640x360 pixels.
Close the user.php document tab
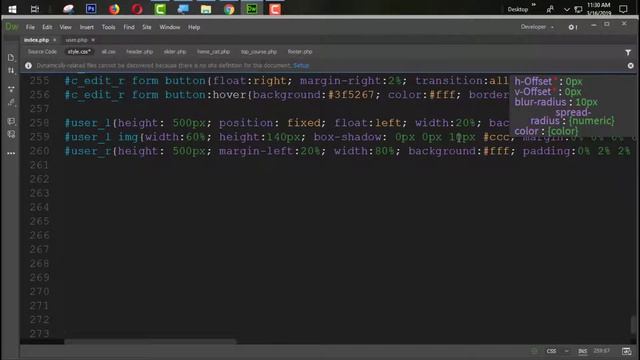pos(93,40)
